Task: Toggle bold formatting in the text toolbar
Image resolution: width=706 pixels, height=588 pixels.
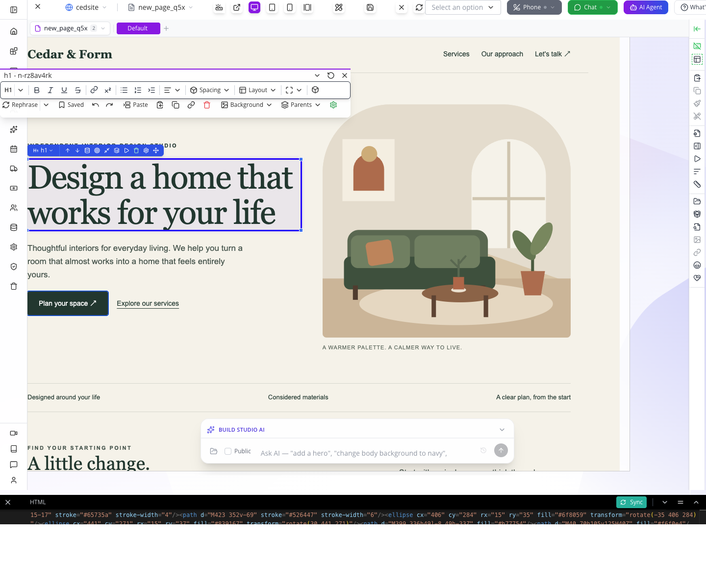Action: (x=37, y=90)
